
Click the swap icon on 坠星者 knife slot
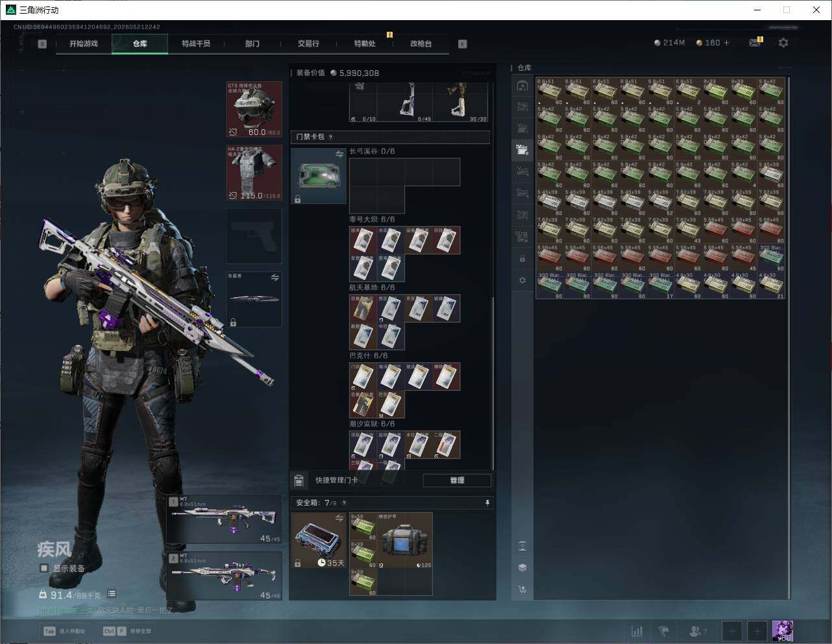pos(275,278)
